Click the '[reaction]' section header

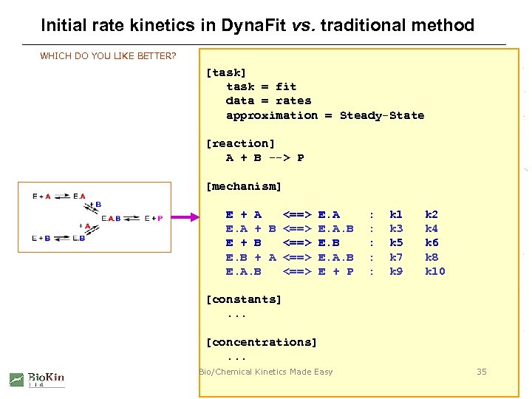point(240,143)
